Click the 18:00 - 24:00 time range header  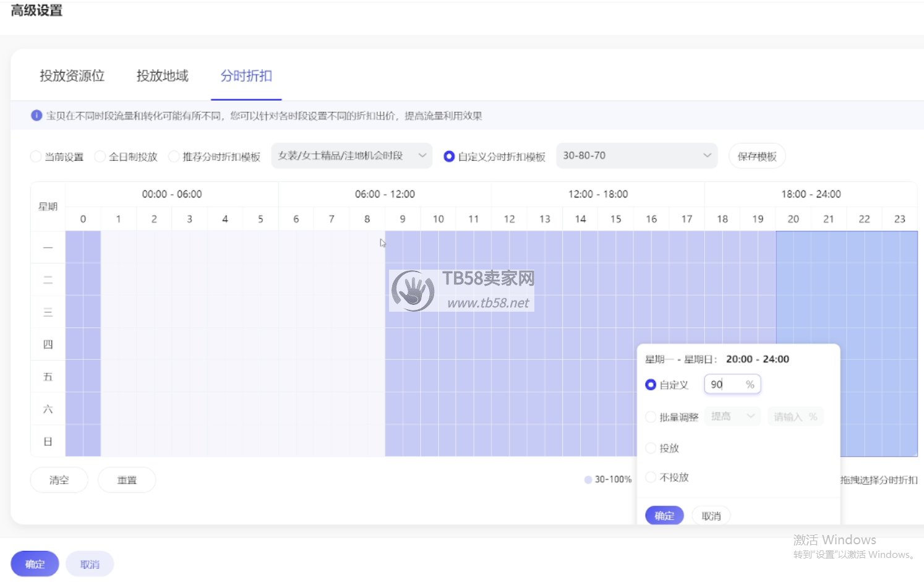coord(811,194)
